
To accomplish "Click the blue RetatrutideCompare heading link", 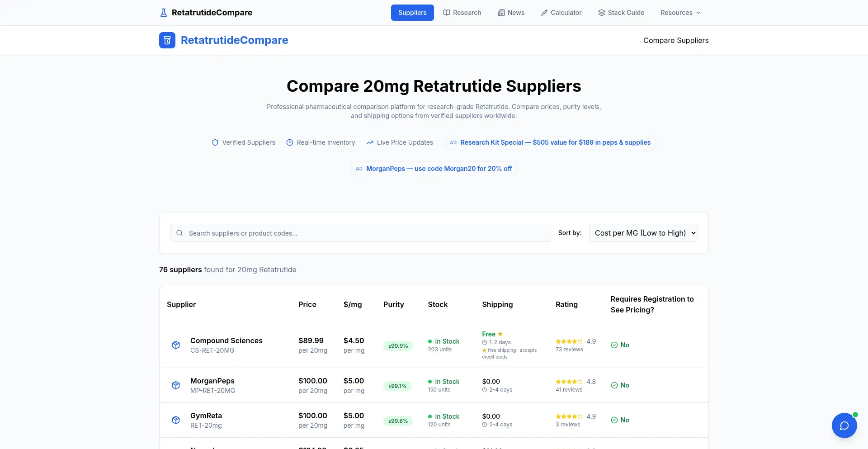I will click(234, 40).
